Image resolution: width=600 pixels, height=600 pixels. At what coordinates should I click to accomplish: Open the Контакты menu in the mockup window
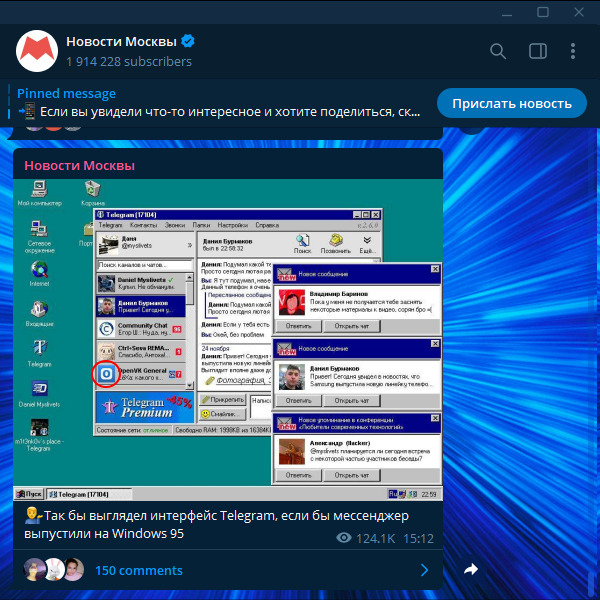(143, 225)
